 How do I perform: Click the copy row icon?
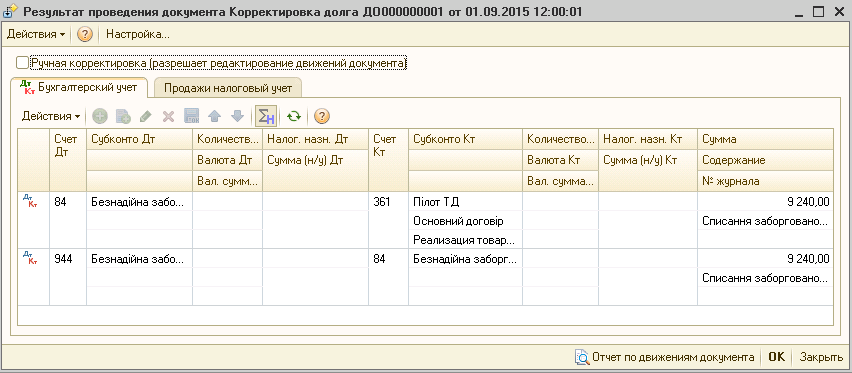tap(123, 116)
